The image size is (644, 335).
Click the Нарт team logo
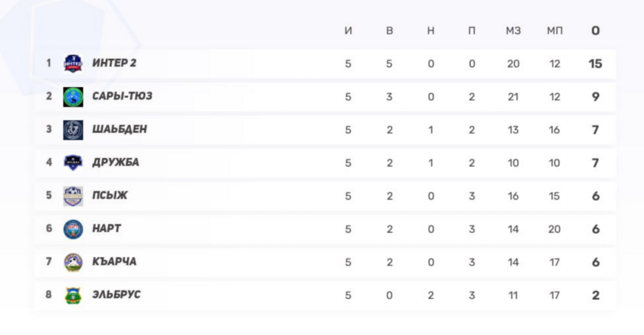click(x=73, y=228)
